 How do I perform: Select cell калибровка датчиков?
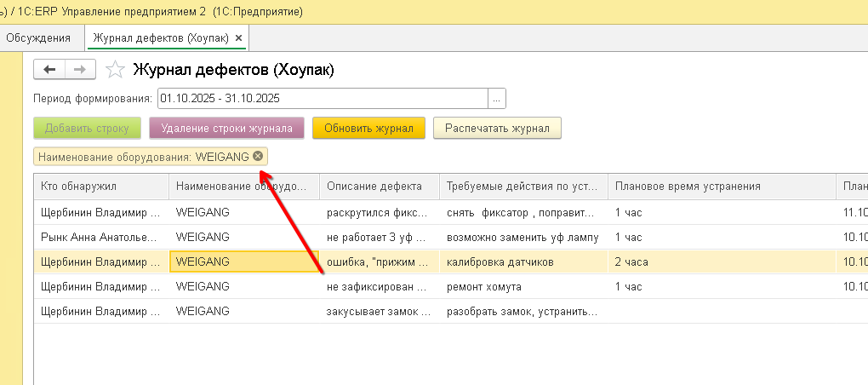[x=523, y=261]
